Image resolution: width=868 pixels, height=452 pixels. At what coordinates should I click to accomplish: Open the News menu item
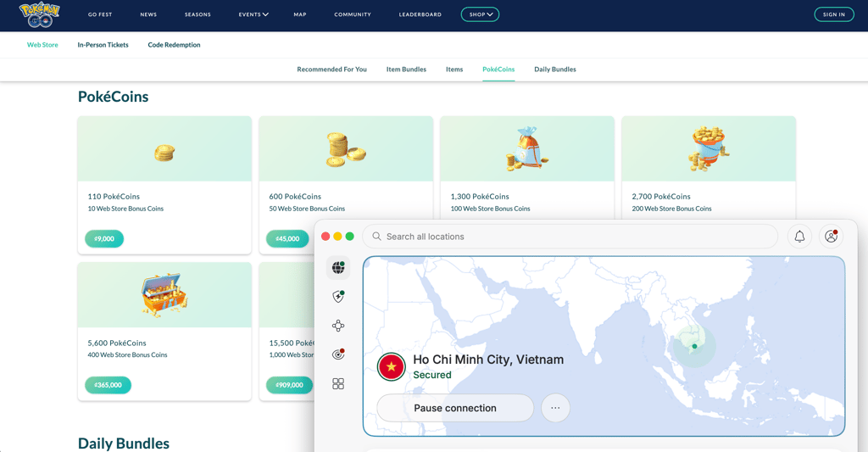[x=148, y=14]
